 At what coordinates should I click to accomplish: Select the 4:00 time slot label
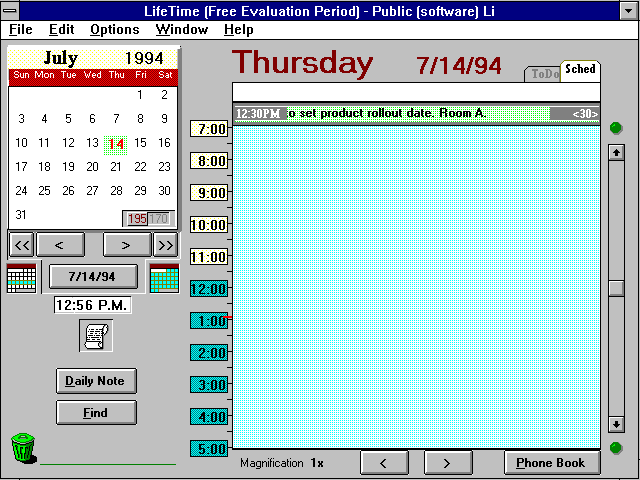pyautogui.click(x=209, y=417)
